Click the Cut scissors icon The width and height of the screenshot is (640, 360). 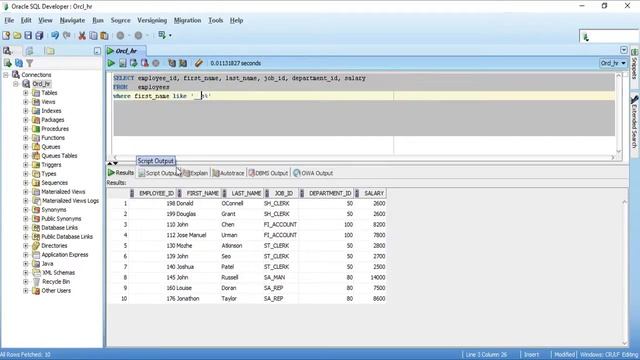82,36
